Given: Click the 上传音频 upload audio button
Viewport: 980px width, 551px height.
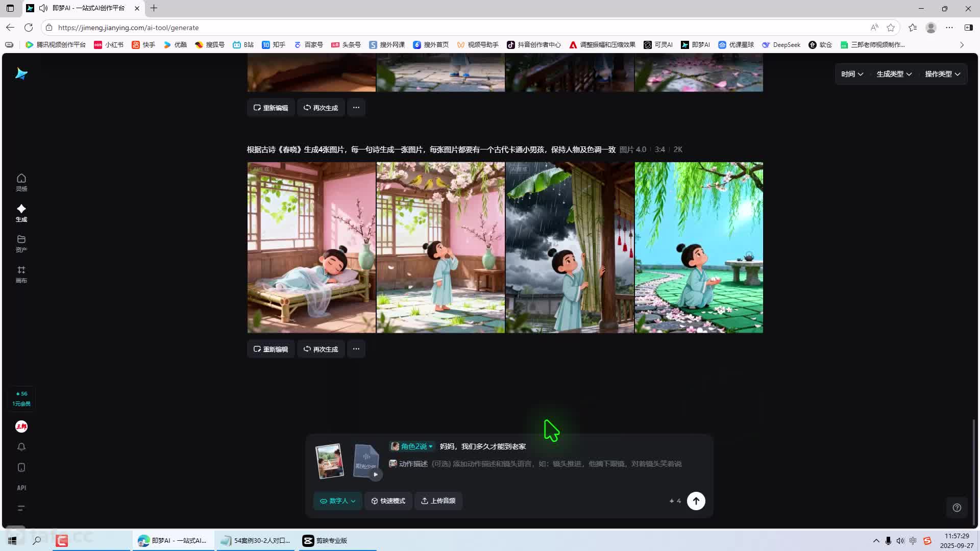Looking at the screenshot, I should [438, 501].
